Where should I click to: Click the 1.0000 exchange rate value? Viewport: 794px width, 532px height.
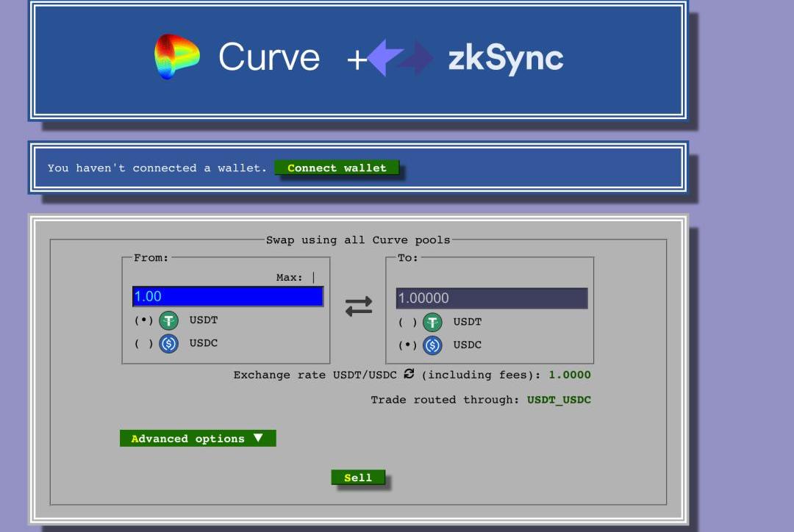(x=570, y=375)
